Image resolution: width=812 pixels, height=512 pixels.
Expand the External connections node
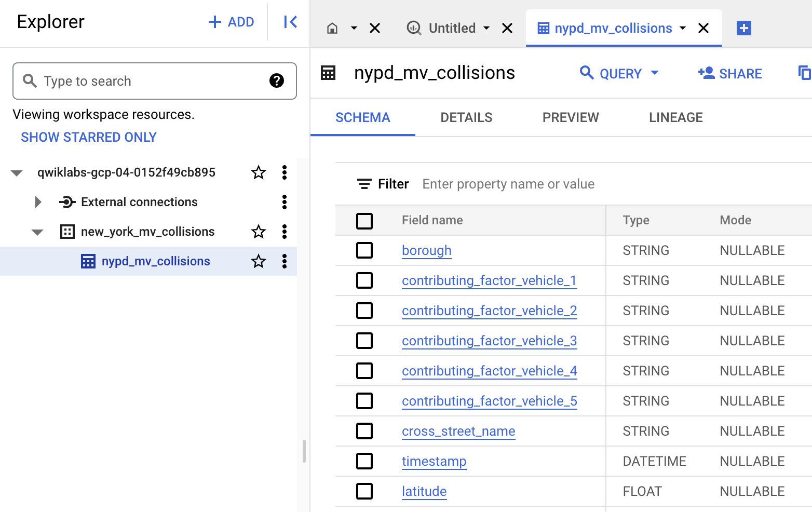38,202
